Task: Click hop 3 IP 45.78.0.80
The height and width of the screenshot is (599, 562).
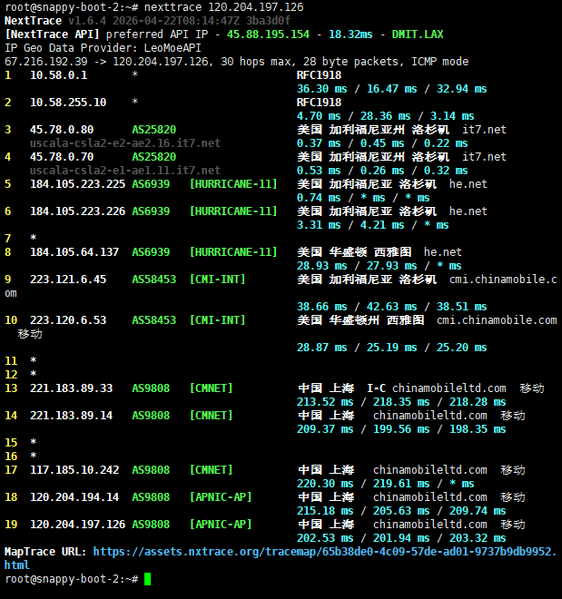Action: [x=62, y=130]
